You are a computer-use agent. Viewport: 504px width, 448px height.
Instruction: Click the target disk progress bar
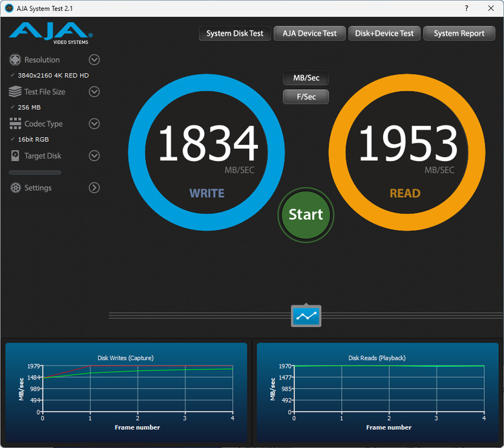(x=35, y=173)
